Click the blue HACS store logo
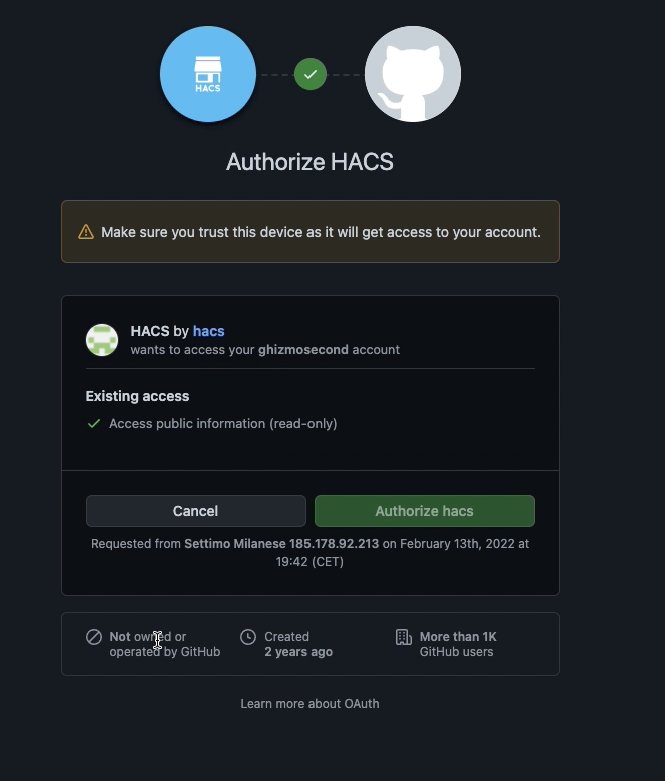This screenshot has height=781, width=665. tap(208, 74)
